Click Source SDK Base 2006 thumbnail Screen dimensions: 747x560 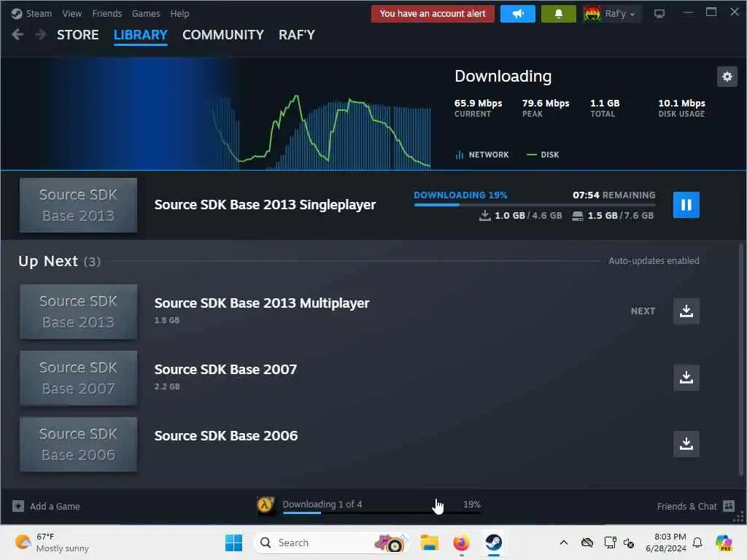tap(78, 444)
